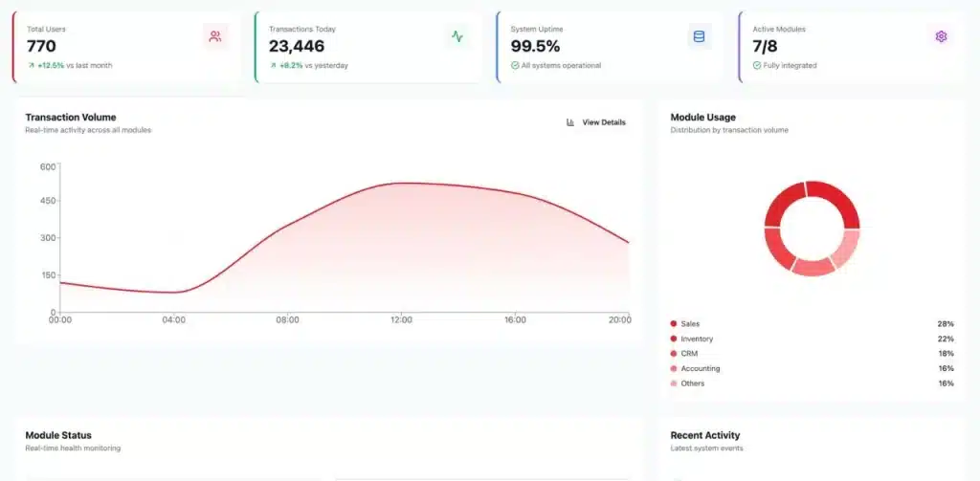Click the Others label in legend
This screenshot has width=980, height=481.
[693, 383]
